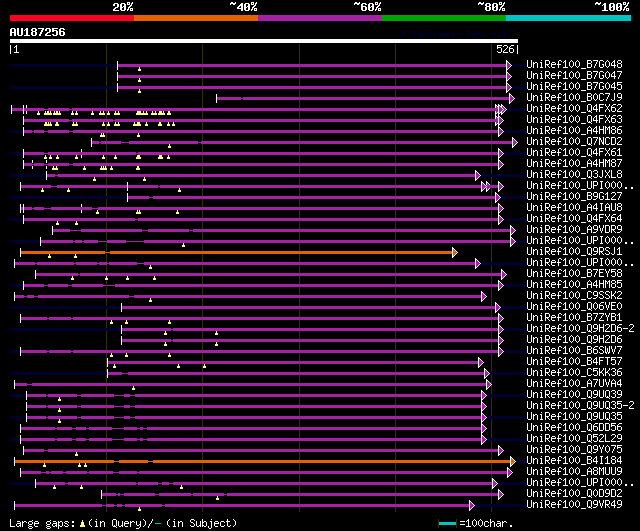640x531 pixels.
Task: View the UniRef100_A4HM85 hit label
Action: [574, 285]
